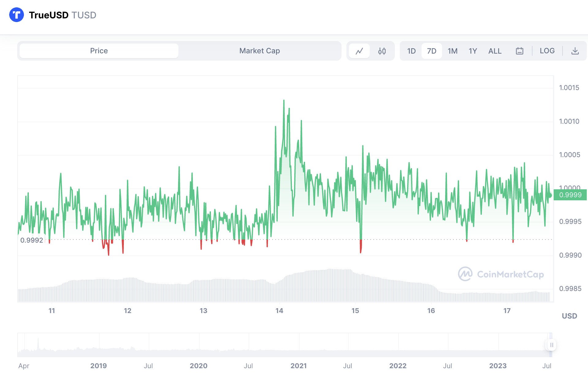The image size is (588, 378).
Task: Toggle LOG scale on chart
Action: (x=547, y=51)
